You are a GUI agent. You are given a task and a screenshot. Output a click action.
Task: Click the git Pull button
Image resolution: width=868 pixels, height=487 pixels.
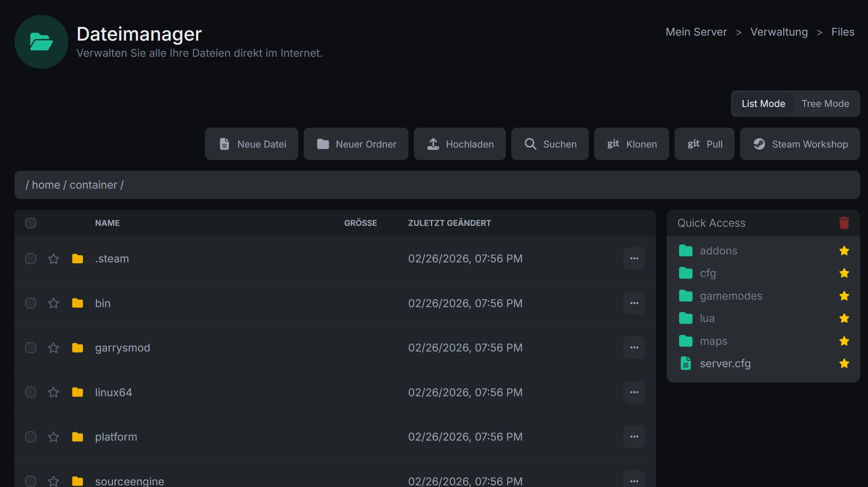point(704,144)
